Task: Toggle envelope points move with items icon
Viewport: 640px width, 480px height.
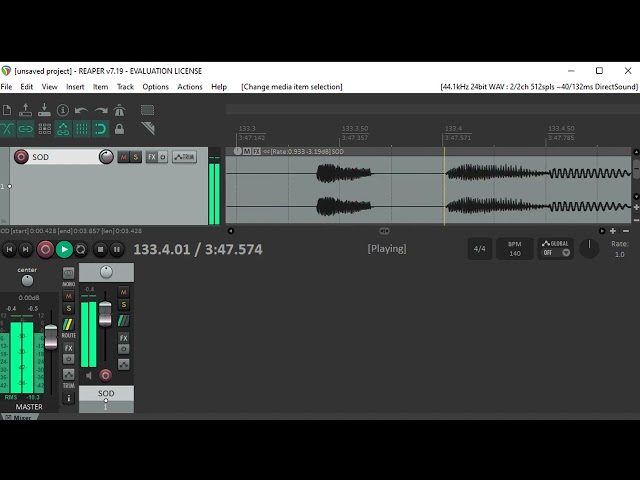Action: click(63, 129)
